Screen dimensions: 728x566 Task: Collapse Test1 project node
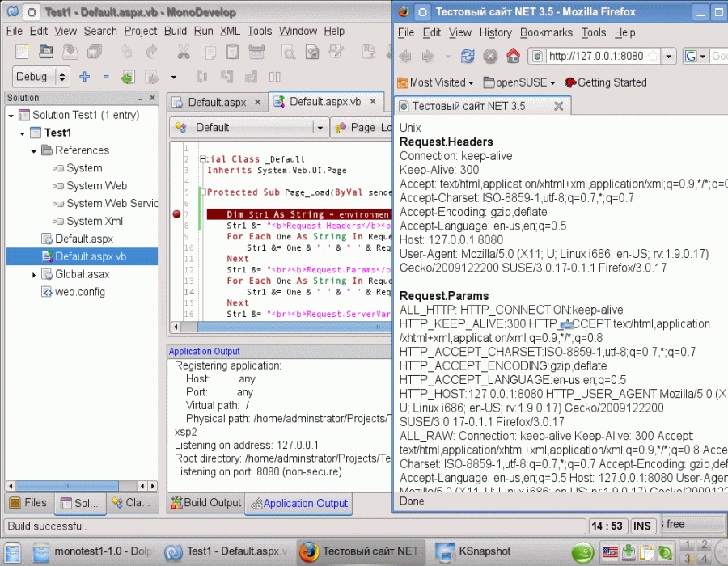pyautogui.click(x=23, y=133)
